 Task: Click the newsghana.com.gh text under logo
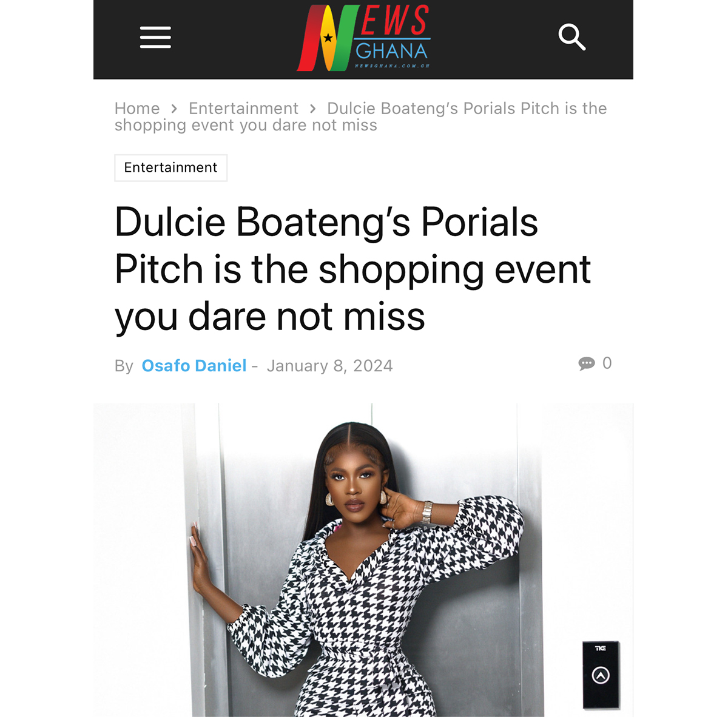(392, 66)
